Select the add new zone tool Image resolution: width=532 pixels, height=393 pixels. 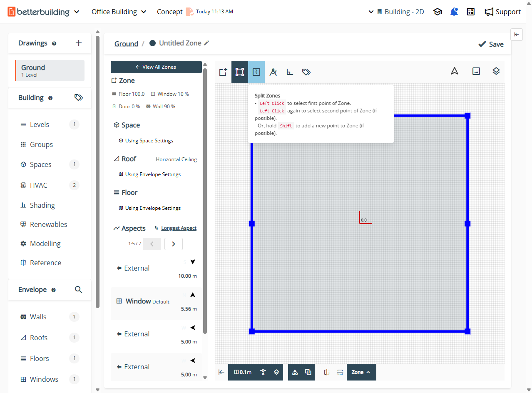pyautogui.click(x=223, y=72)
